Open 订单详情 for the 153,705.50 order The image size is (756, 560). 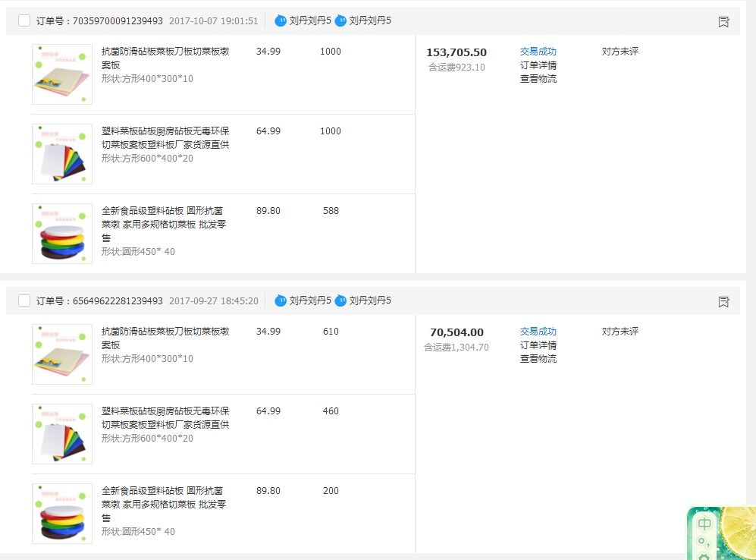point(538,65)
